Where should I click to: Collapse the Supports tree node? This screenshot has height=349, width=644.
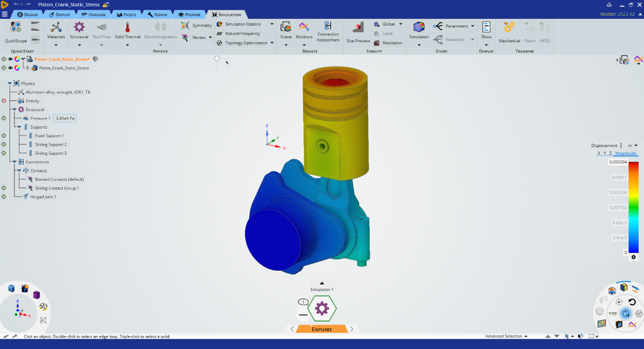pyautogui.click(x=19, y=127)
